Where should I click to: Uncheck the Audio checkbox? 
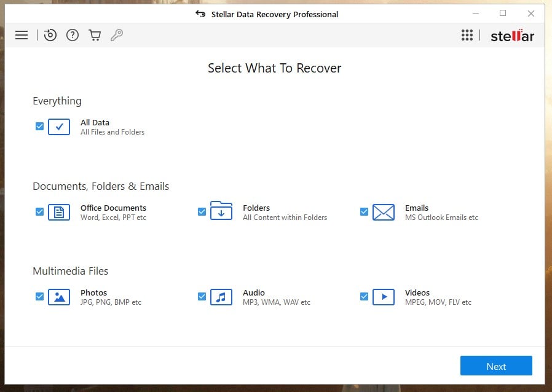[202, 296]
